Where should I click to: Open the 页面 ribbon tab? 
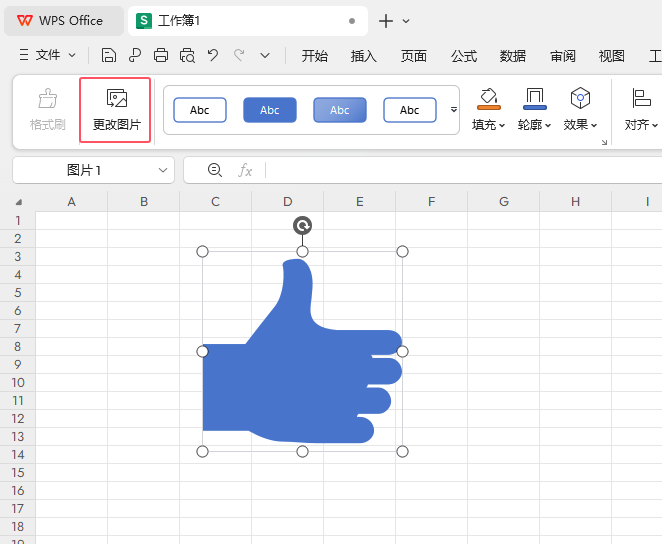click(x=414, y=56)
